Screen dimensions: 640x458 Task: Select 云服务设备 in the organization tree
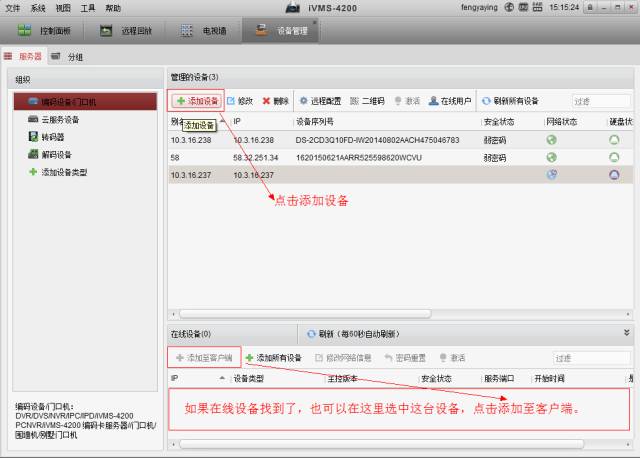click(x=59, y=119)
